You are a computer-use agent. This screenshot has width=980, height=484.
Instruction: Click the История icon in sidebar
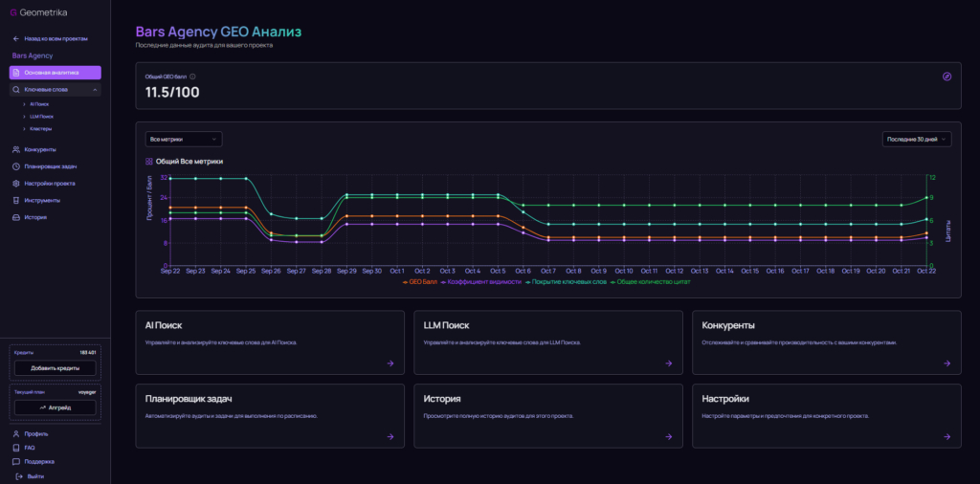click(16, 217)
